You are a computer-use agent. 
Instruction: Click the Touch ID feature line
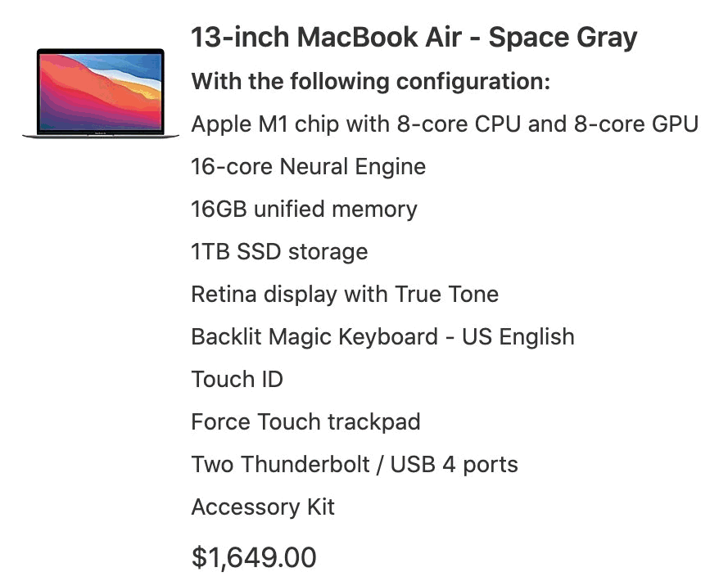coord(237,380)
